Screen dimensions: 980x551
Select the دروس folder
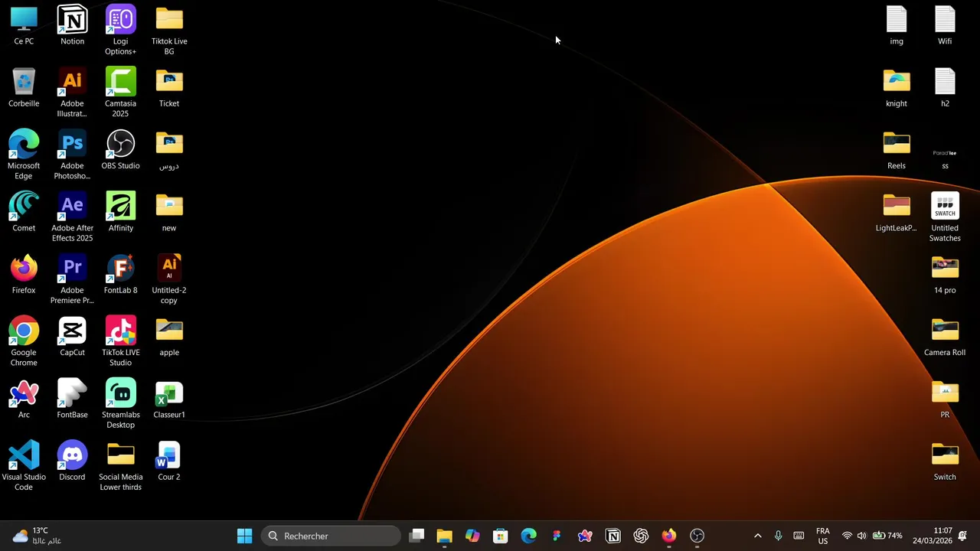169,150
